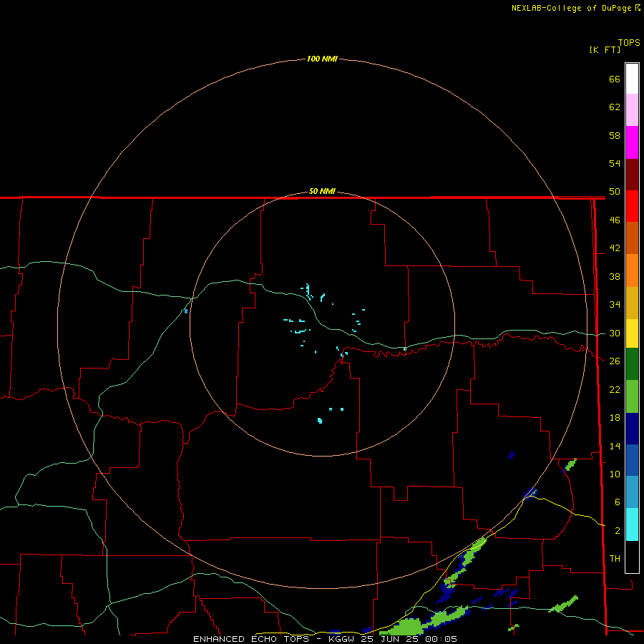The height and width of the screenshot is (644, 644).
Task: Click the legend value '38'
Action: (x=615, y=276)
